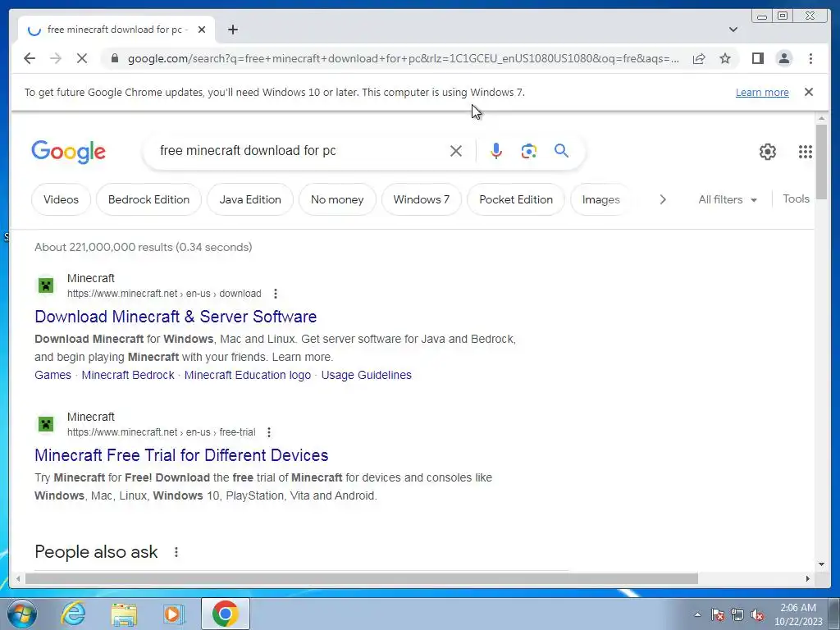Image resolution: width=840 pixels, height=630 pixels.
Task: Open more options for minecraft.net download result
Action: [x=276, y=294]
